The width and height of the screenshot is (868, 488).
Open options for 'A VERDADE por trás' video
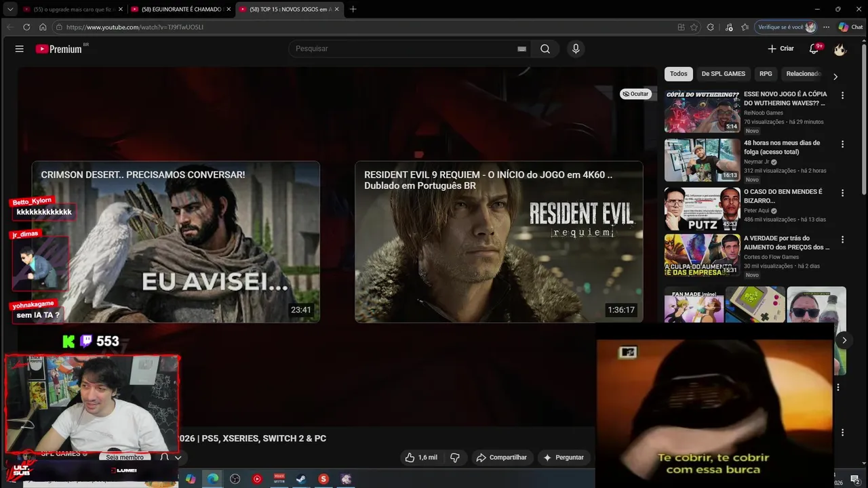point(842,240)
